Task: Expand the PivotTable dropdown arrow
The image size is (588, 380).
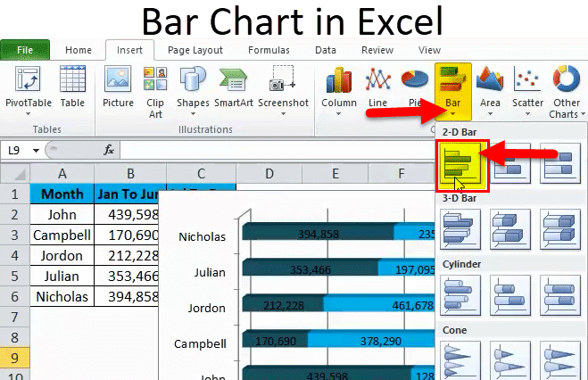Action: (29, 114)
